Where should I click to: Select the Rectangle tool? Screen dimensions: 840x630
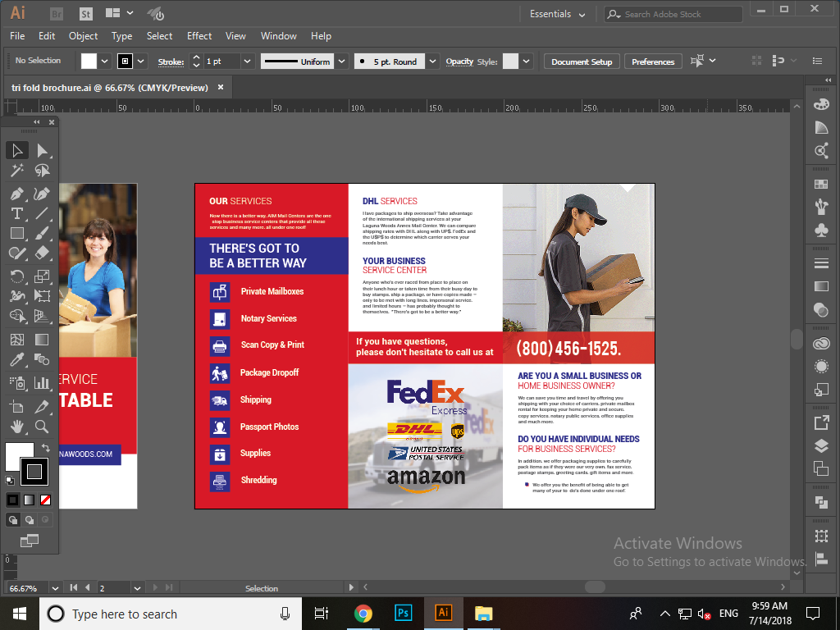pyautogui.click(x=18, y=235)
